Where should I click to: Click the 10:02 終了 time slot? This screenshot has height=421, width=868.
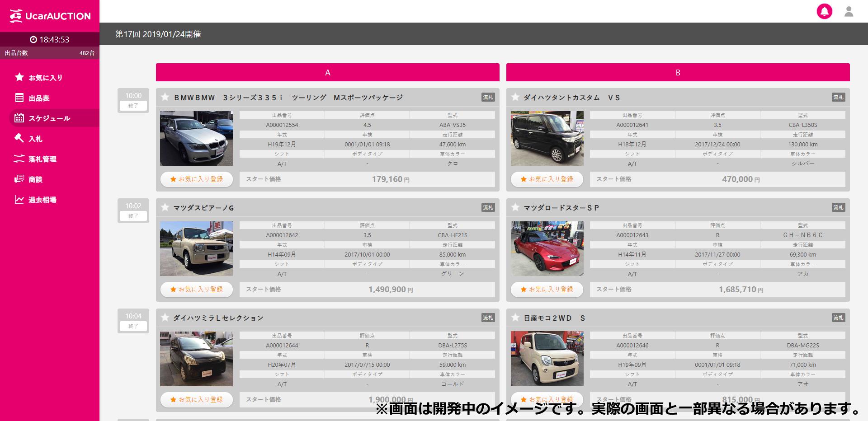coord(133,210)
